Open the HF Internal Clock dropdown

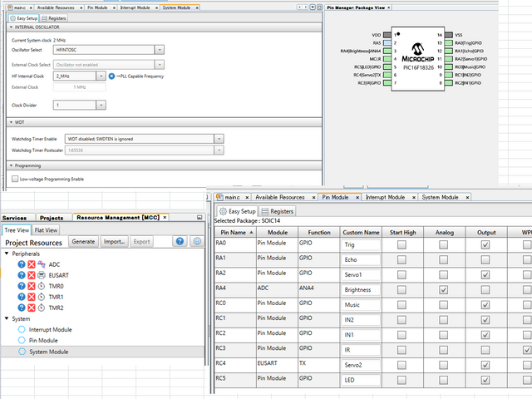101,76
